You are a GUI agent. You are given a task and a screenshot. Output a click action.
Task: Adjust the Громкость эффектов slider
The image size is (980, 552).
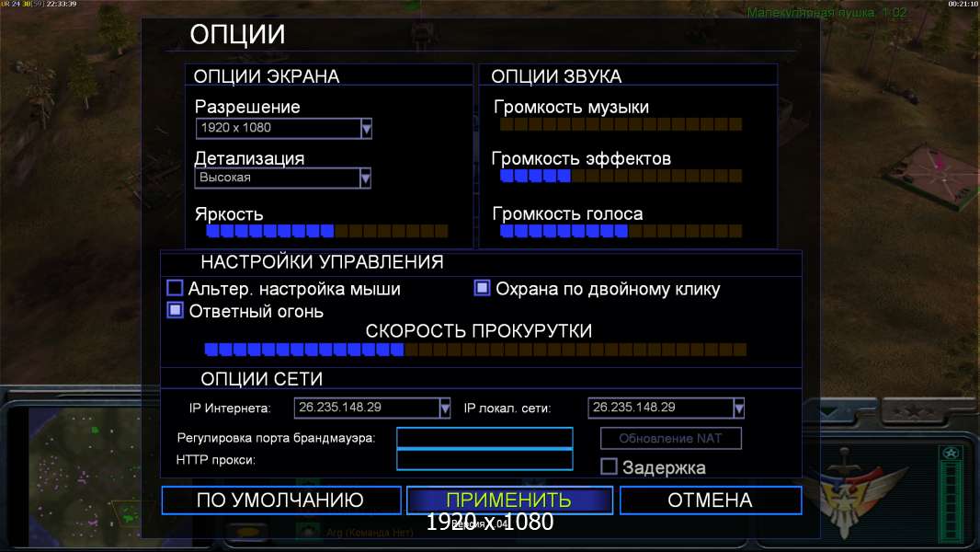621,177
